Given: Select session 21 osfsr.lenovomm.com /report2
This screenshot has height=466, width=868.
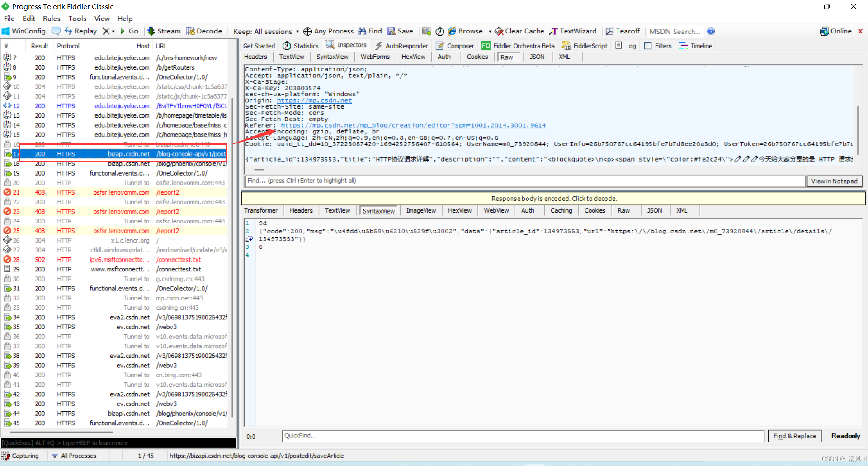Looking at the screenshot, I should point(116,192).
